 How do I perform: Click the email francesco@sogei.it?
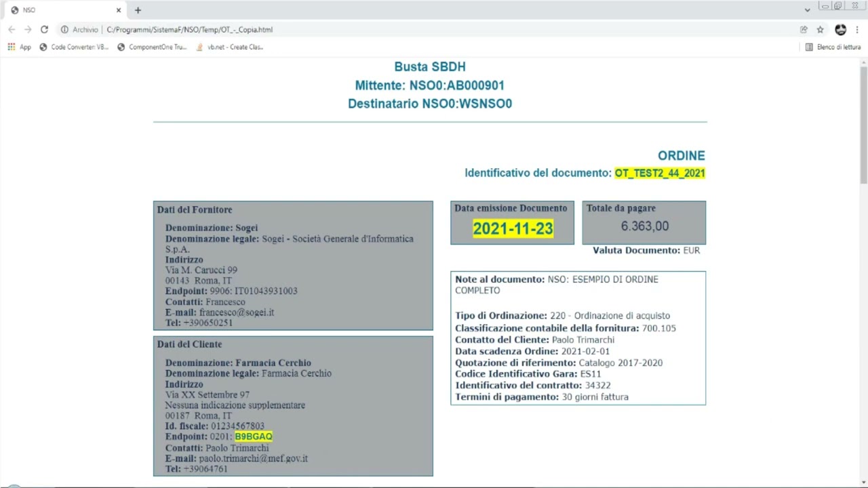237,312
